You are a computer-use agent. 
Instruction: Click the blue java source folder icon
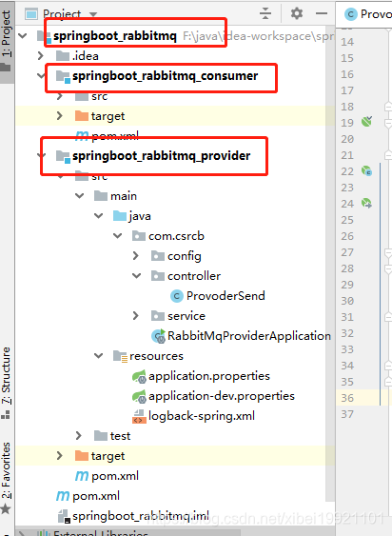point(120,216)
